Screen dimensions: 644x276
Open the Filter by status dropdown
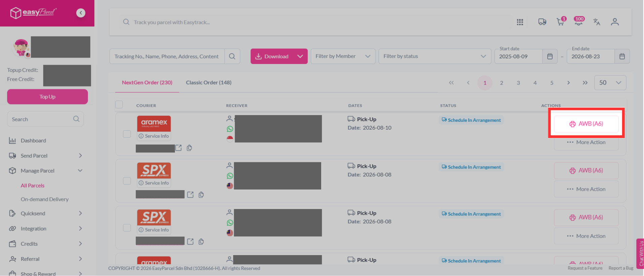(x=435, y=56)
